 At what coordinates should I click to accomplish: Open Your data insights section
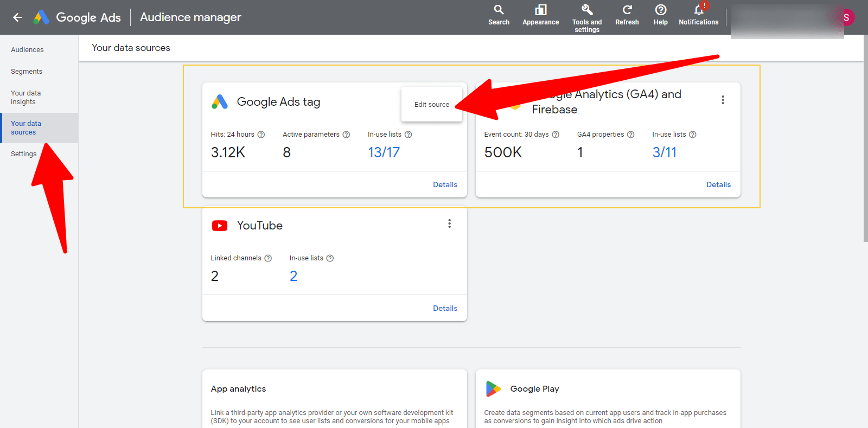point(25,98)
